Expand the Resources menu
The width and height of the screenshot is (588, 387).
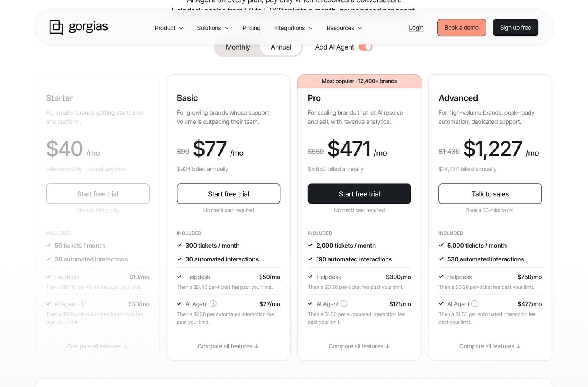tap(344, 28)
